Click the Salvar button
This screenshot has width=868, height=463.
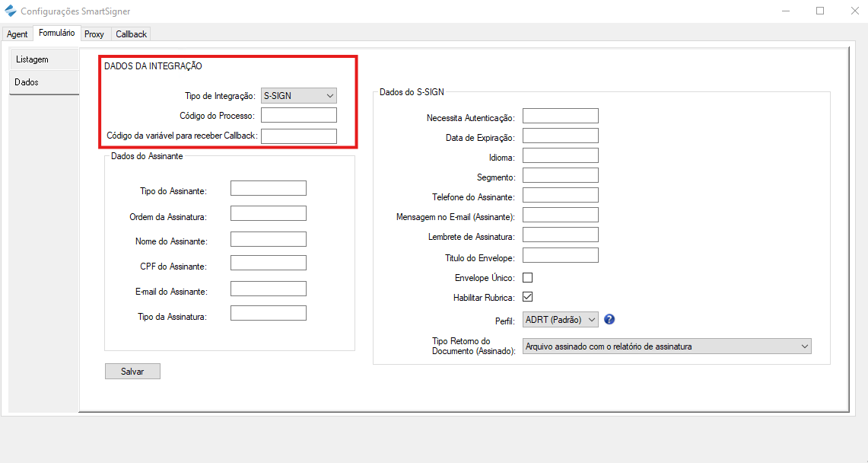(132, 372)
